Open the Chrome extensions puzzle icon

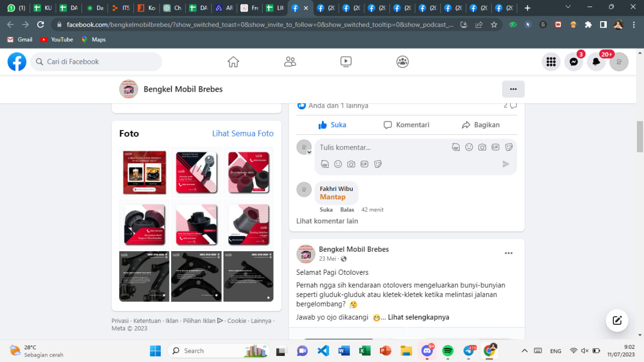tap(588, 25)
